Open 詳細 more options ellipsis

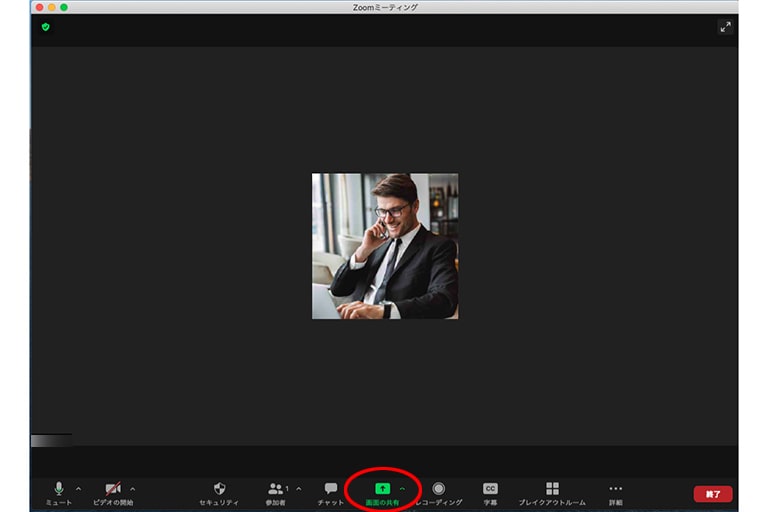[x=615, y=489]
